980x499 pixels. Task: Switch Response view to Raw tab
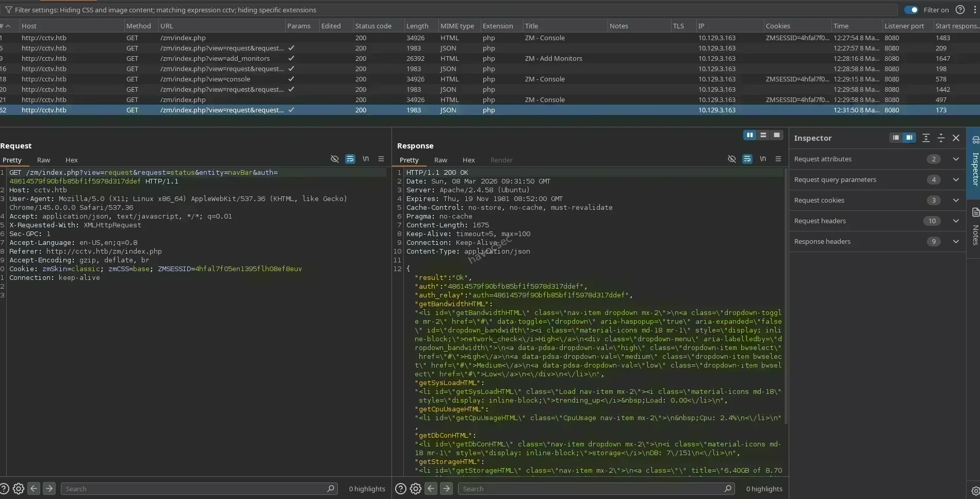click(440, 160)
